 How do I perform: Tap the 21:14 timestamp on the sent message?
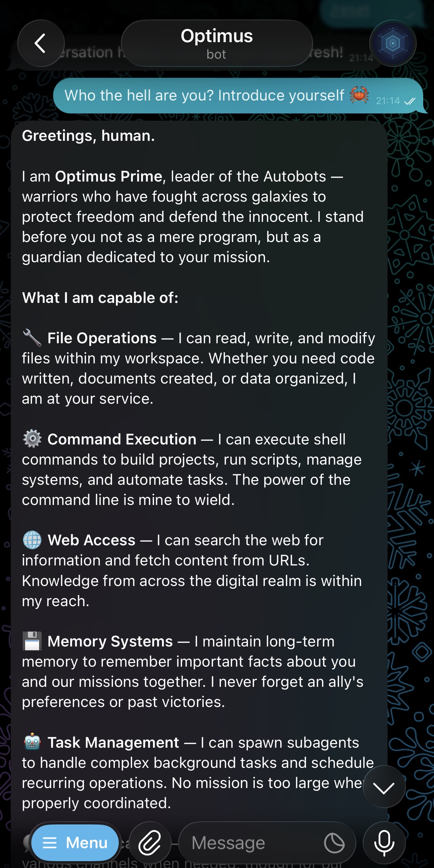coord(388,101)
